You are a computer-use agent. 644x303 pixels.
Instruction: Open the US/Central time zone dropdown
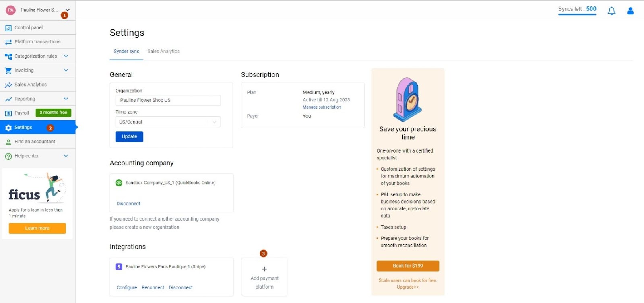[x=168, y=122]
